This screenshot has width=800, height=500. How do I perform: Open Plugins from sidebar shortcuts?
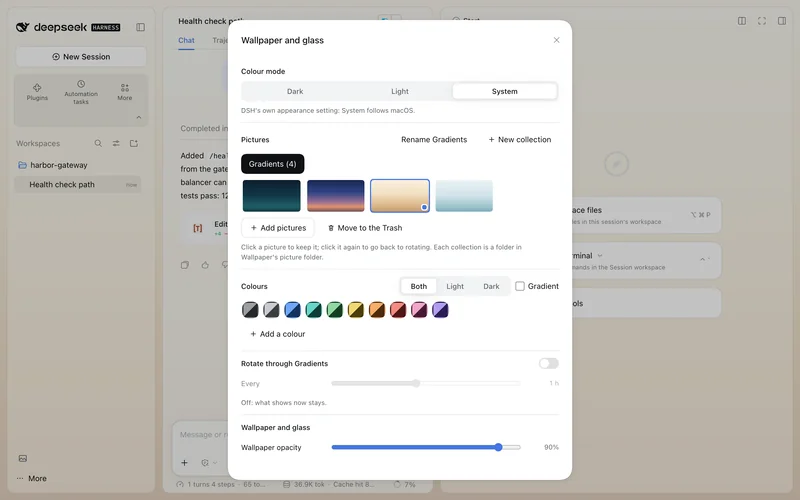click(37, 92)
